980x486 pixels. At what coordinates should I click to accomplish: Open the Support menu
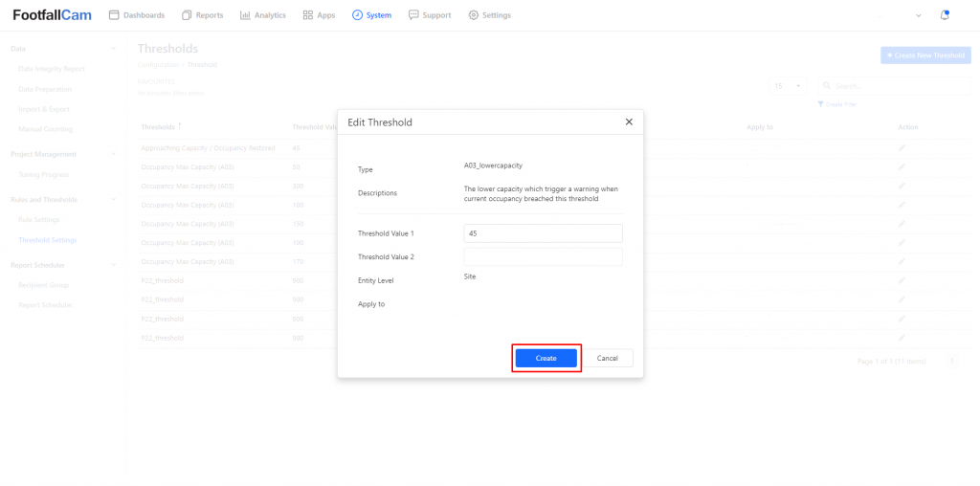click(430, 15)
